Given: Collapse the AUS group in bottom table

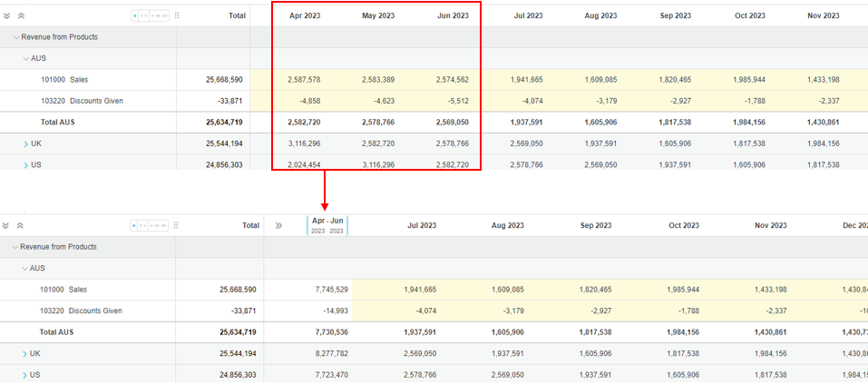Looking at the screenshot, I should point(25,268).
